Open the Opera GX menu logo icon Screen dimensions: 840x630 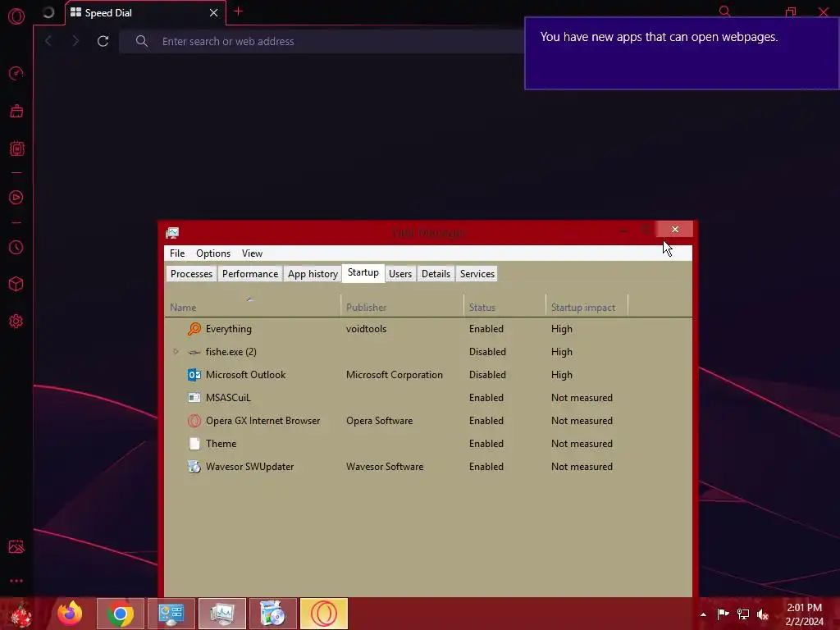16,16
